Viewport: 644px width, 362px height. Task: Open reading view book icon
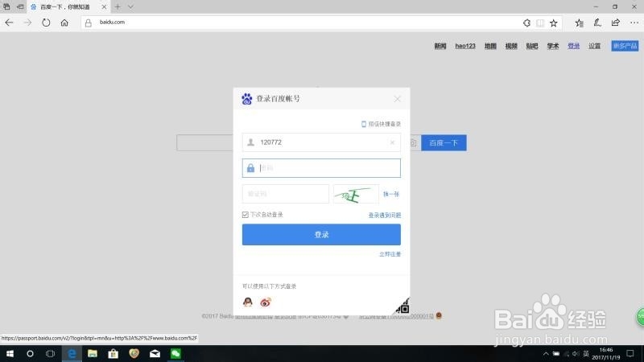540,23
